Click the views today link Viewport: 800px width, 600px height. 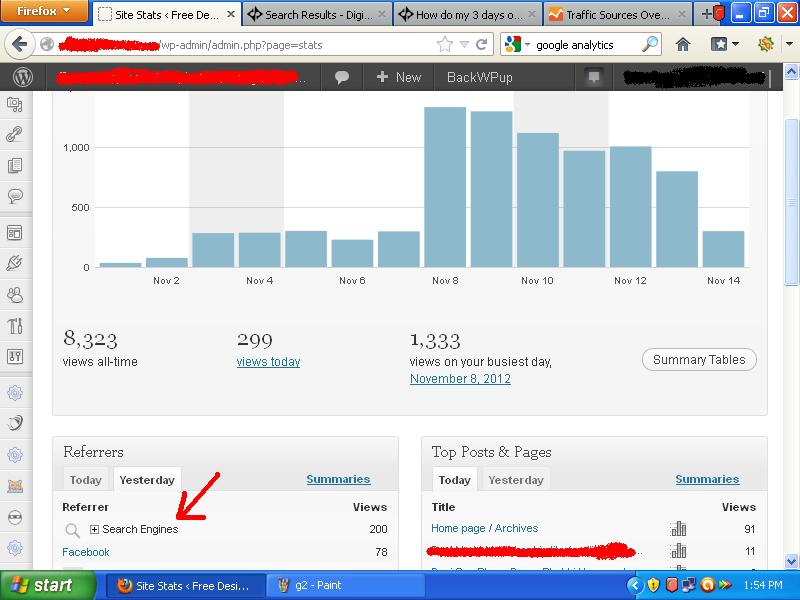click(x=268, y=362)
